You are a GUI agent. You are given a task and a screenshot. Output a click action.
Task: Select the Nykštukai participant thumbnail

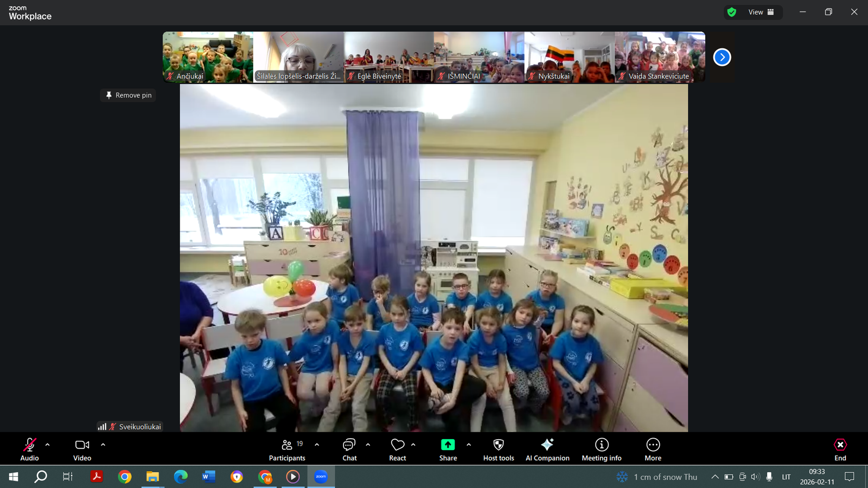pos(569,57)
